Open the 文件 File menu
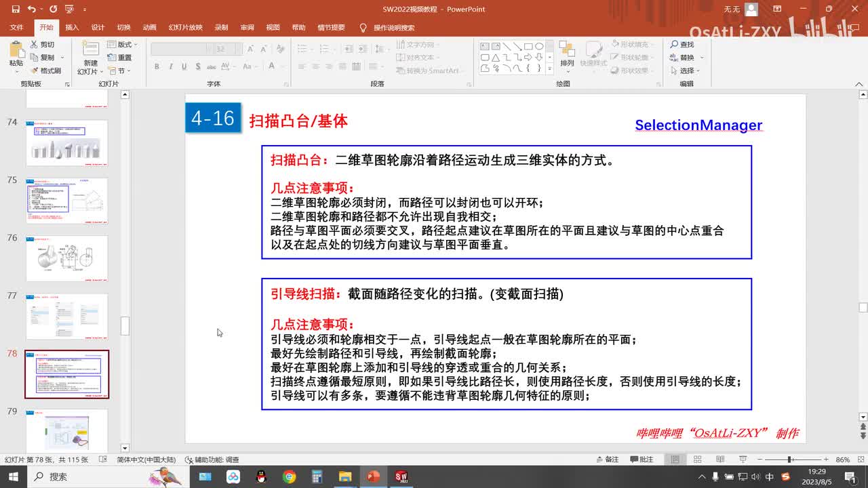 16,28
